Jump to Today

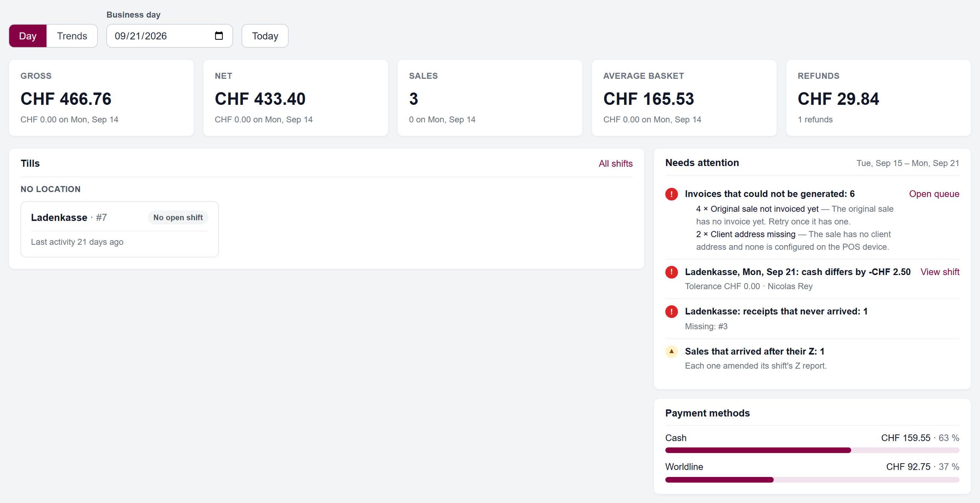point(265,36)
